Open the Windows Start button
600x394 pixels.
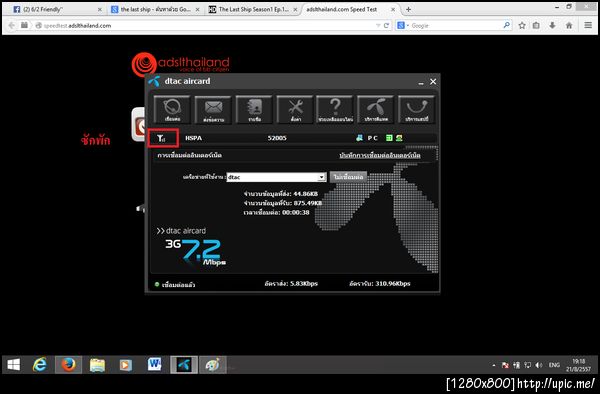[x=14, y=365]
